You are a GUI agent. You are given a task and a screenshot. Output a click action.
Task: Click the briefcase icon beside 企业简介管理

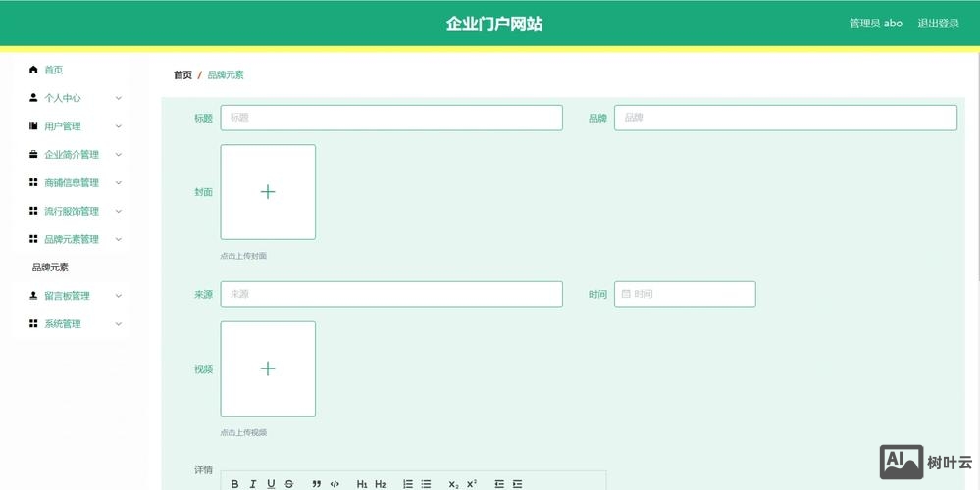pyautogui.click(x=33, y=154)
